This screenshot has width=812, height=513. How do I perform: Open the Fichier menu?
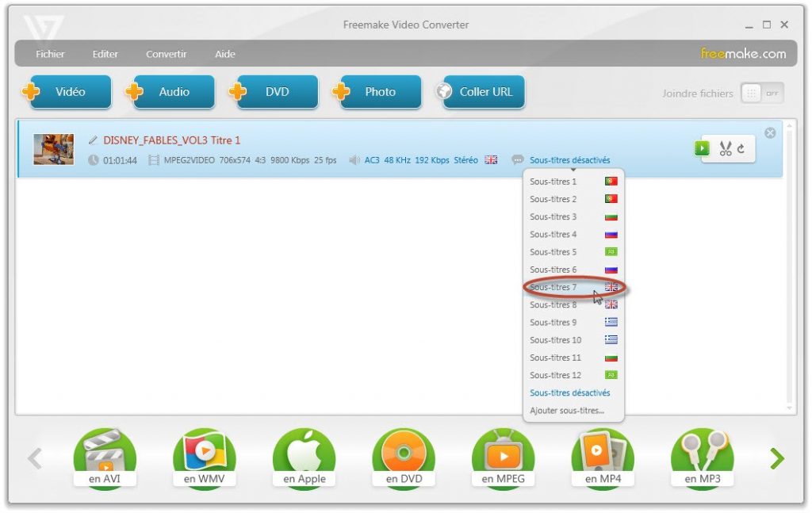click(50, 54)
